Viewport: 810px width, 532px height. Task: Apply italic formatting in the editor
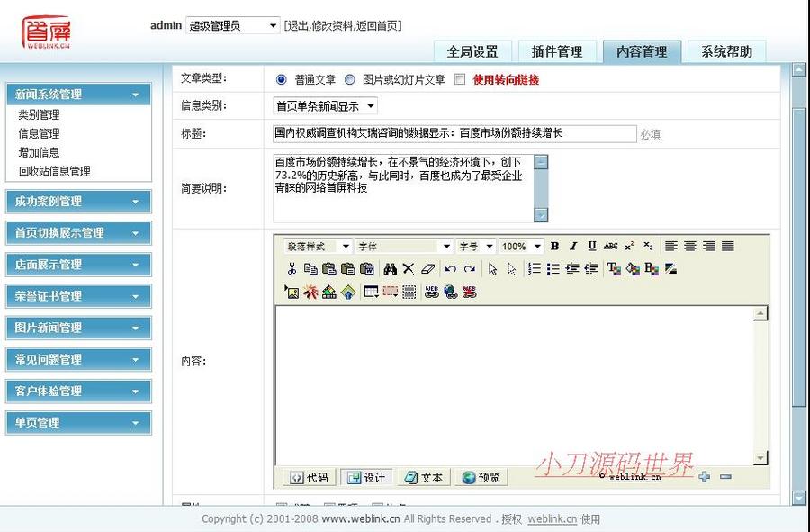click(572, 247)
